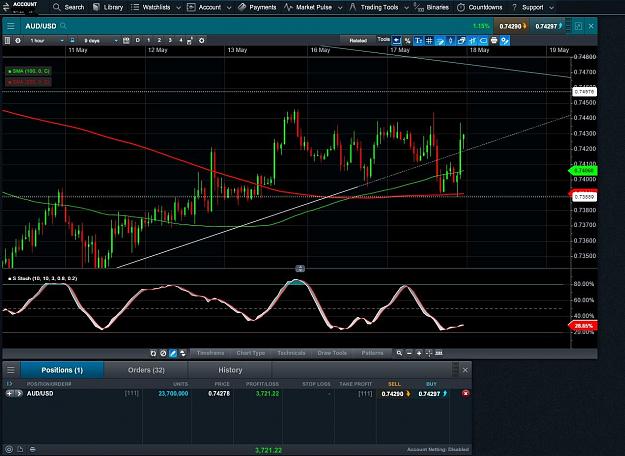The image size is (625, 456).
Task: Toggle the grid tool icon
Action: 429,40
